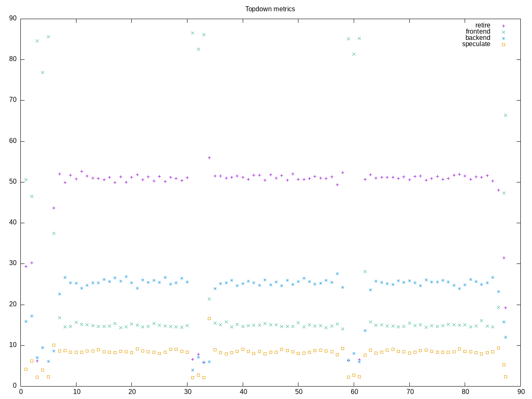The width and height of the screenshot is (532, 399).
Task: Select the frontend legend label
Action: click(x=478, y=32)
